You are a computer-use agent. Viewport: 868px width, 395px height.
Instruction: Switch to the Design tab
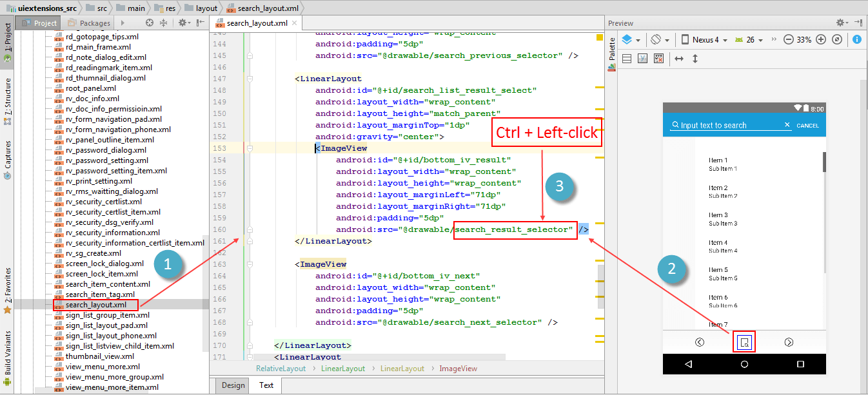click(233, 385)
